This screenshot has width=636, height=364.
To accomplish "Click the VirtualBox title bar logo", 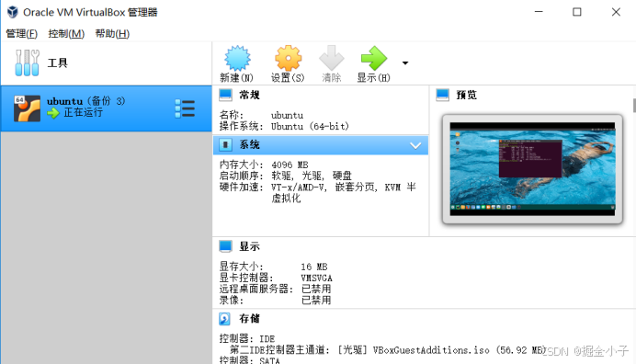I will pyautogui.click(x=13, y=12).
